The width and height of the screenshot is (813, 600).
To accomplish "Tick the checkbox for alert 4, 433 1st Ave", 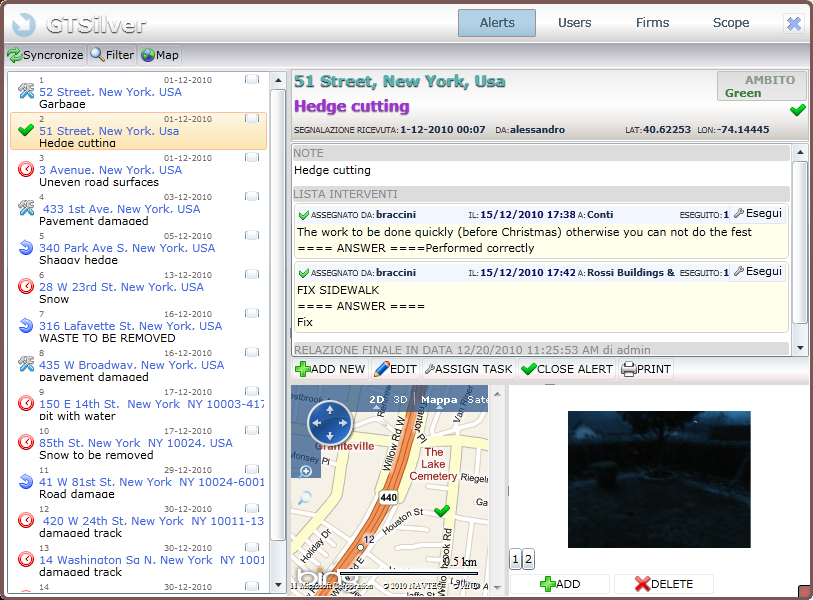I will tap(252, 196).
